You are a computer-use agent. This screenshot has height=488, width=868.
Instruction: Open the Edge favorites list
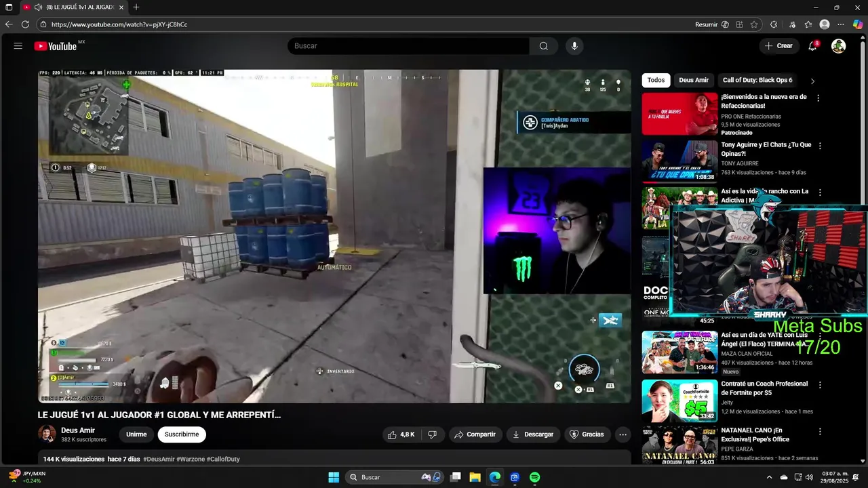808,24
